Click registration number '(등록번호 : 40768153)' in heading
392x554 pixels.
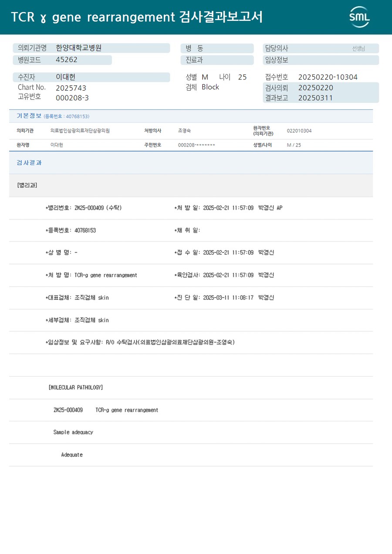click(x=66, y=116)
